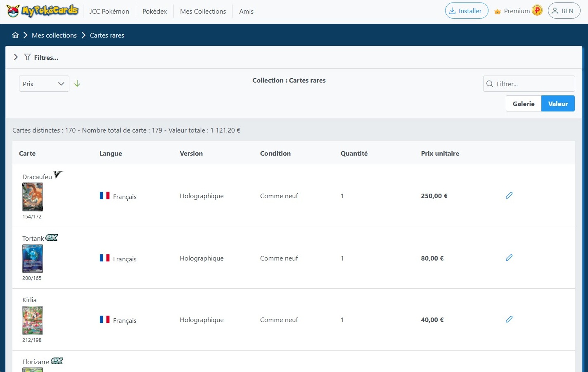
Task: Click the MyPokéCards logo
Action: [42, 11]
